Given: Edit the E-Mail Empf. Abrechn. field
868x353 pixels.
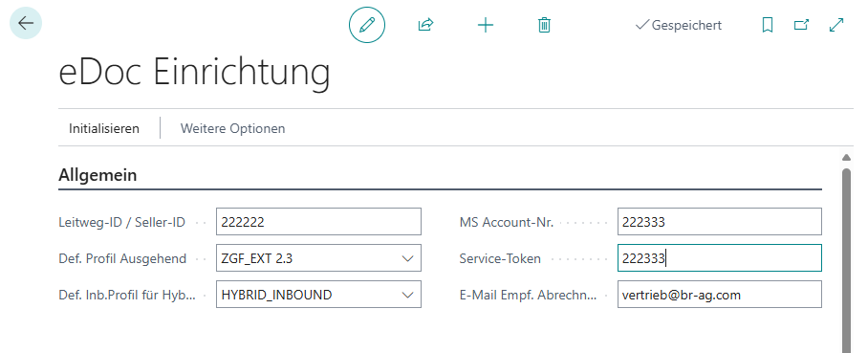Looking at the screenshot, I should [720, 295].
